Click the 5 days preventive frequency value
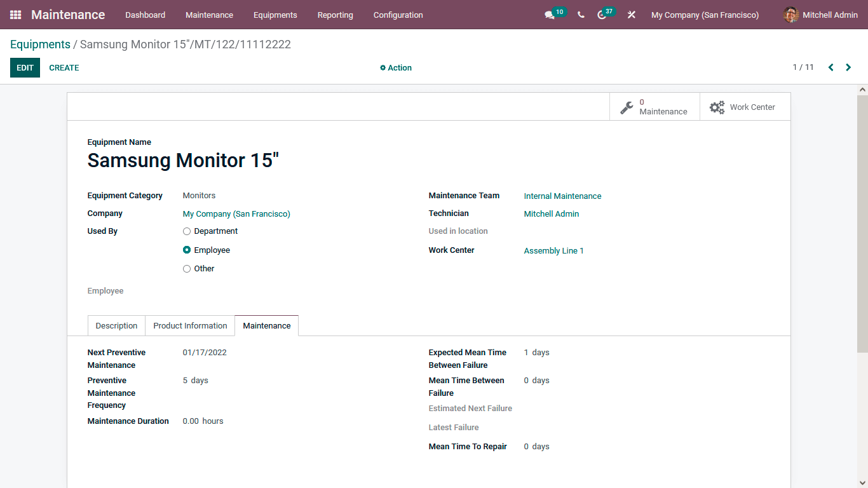This screenshot has height=488, width=868. click(195, 381)
